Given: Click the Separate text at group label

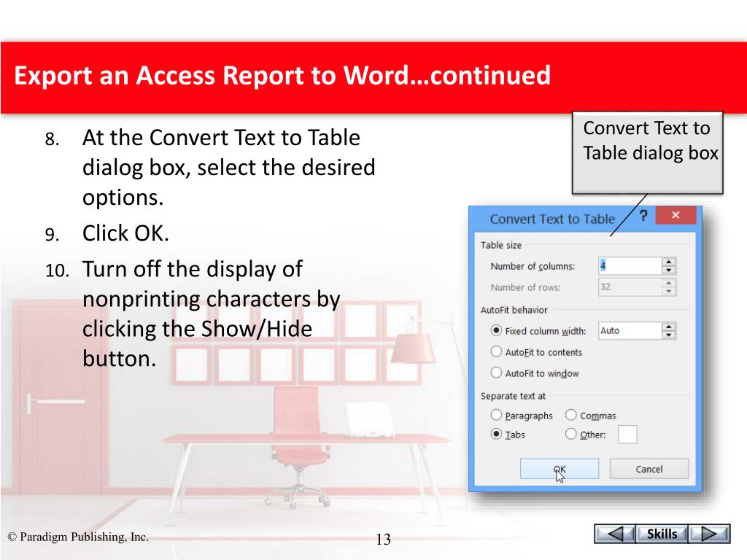Looking at the screenshot, I should coord(513,396).
